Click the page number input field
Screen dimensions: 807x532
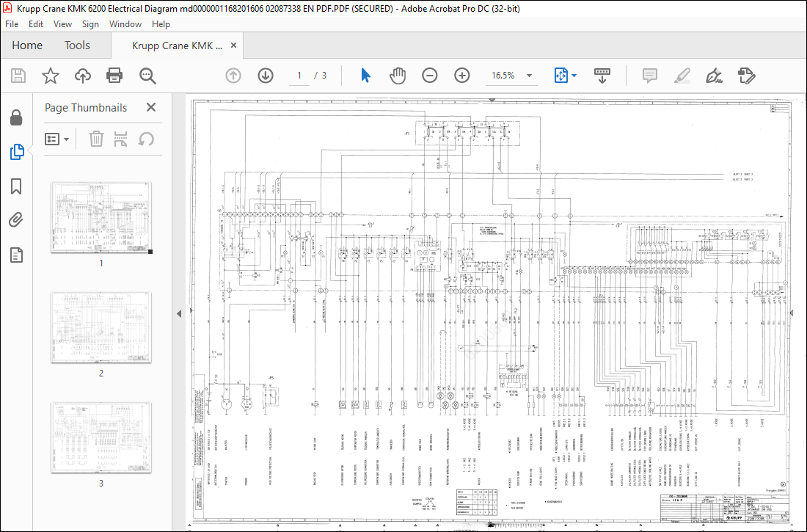(x=299, y=76)
